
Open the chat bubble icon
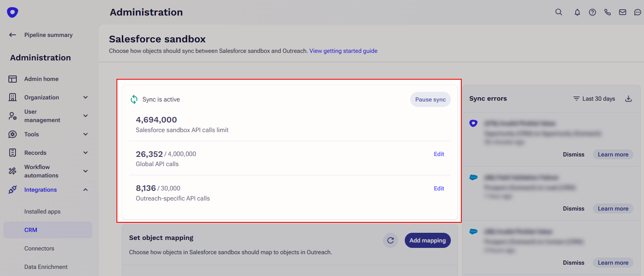(638, 12)
